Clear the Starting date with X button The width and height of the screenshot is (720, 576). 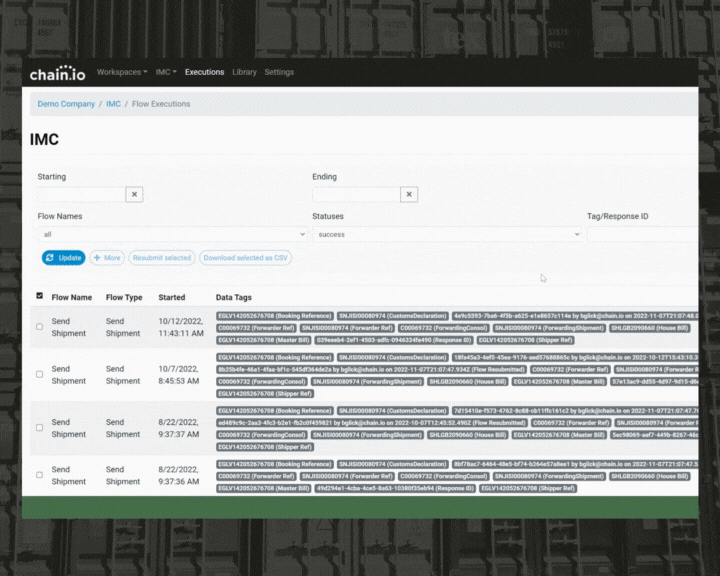click(134, 194)
